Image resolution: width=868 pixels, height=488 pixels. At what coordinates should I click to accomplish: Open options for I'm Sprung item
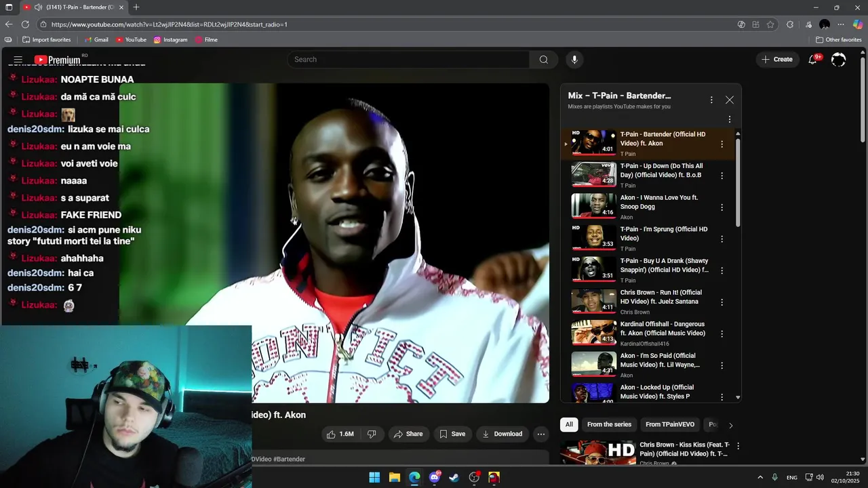tap(722, 239)
